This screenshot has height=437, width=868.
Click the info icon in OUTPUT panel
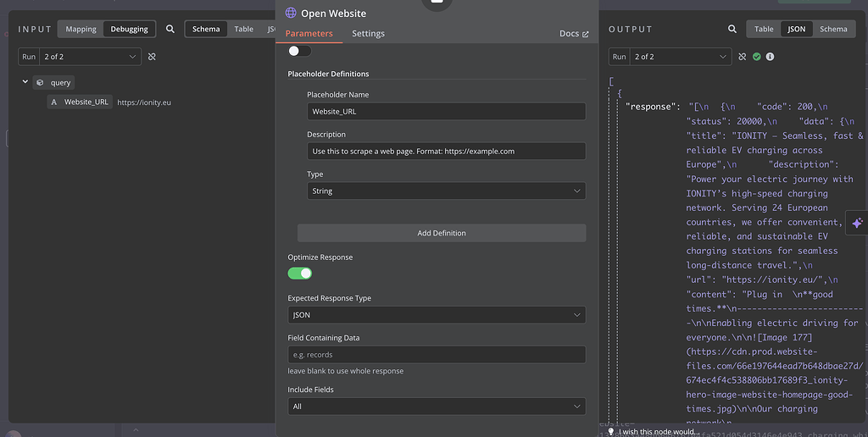(770, 57)
